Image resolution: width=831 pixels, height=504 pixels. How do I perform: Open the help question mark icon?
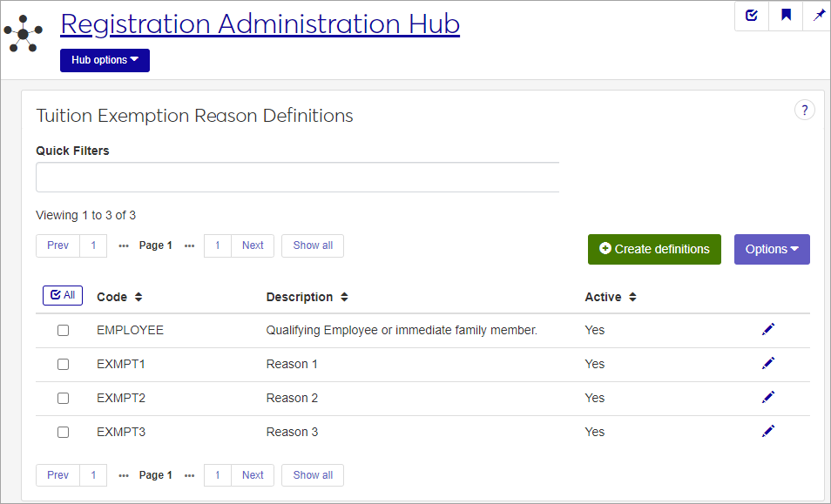(804, 110)
